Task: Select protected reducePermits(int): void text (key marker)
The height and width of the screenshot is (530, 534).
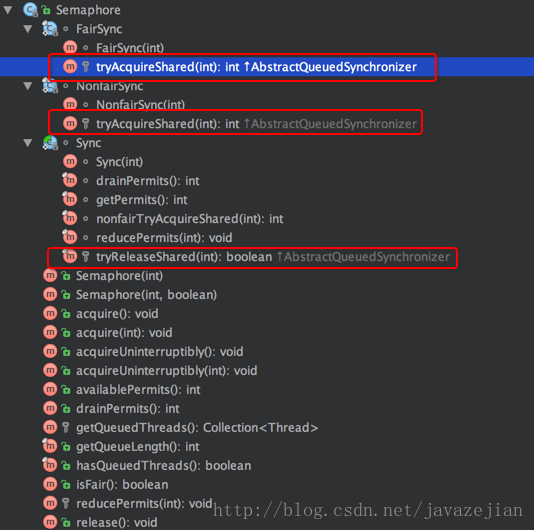Action: 144,503
